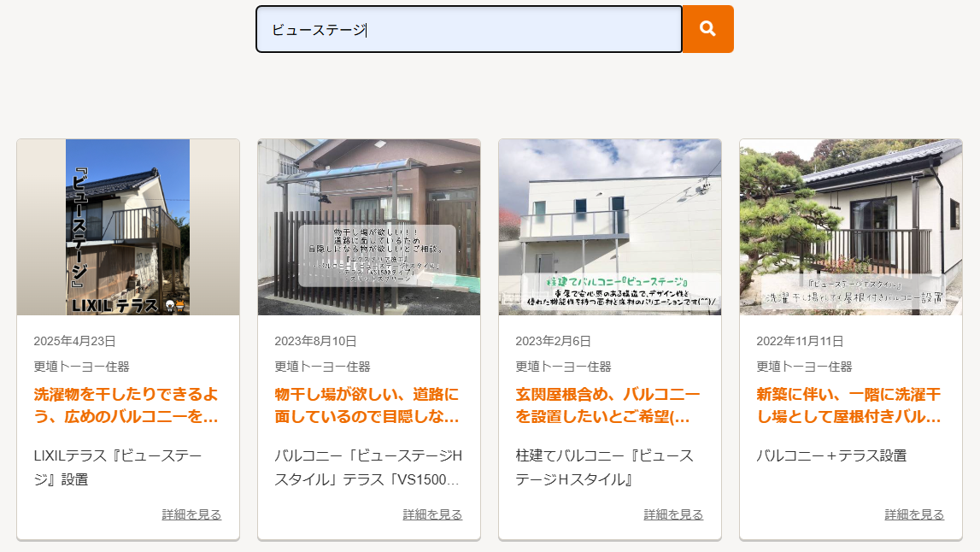The width and height of the screenshot is (980, 552).
Task: Open the LIXILテラス ビューステージ thumbnail image
Action: (x=128, y=227)
